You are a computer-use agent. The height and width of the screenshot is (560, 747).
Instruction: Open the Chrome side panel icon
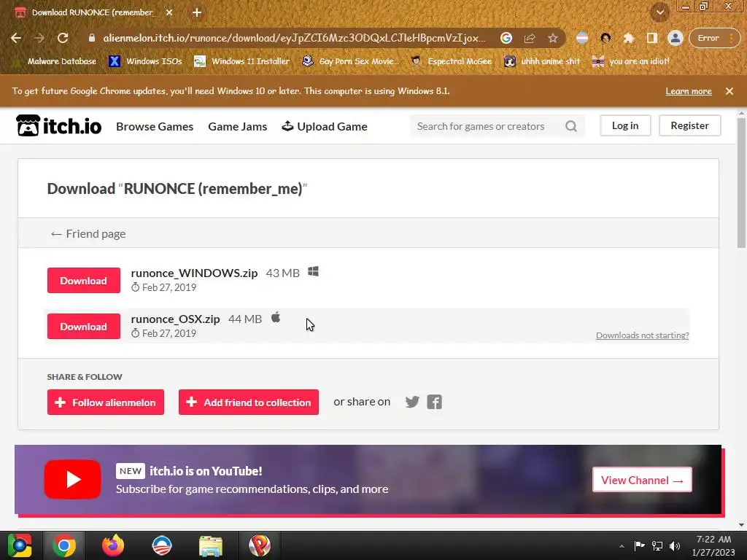pos(651,38)
